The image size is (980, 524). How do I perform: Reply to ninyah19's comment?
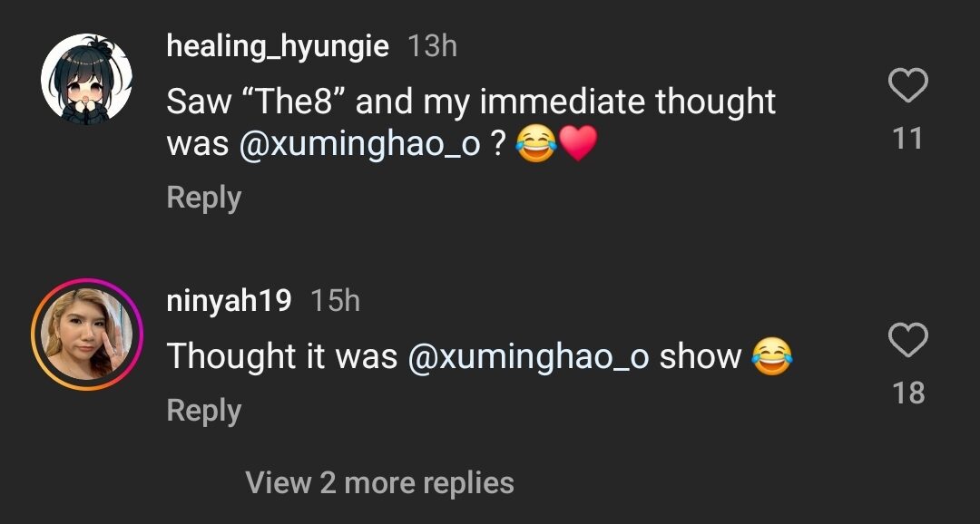[204, 411]
